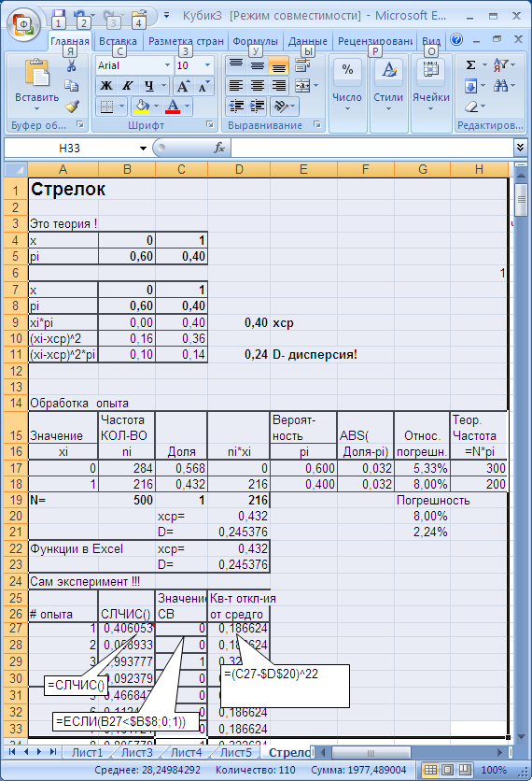The width and height of the screenshot is (532, 781).
Task: Click the Wrap Text icon
Action: pyautogui.click(x=302, y=65)
